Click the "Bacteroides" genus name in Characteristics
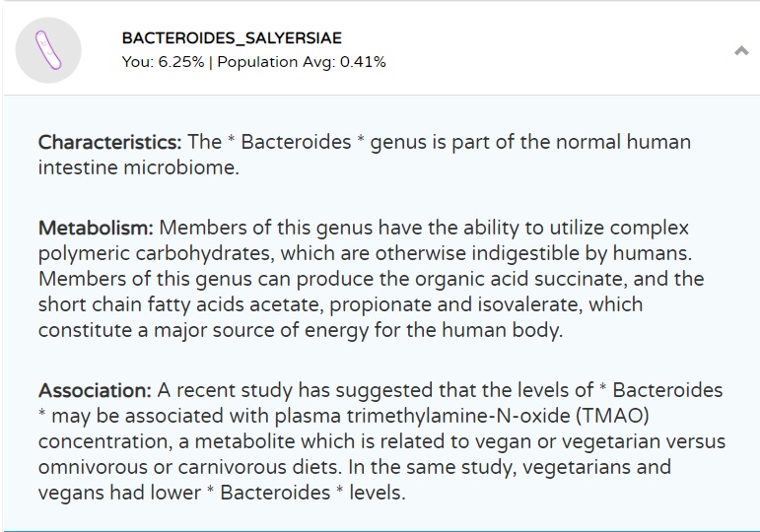Image resolution: width=760 pixels, height=532 pixels. (x=296, y=142)
